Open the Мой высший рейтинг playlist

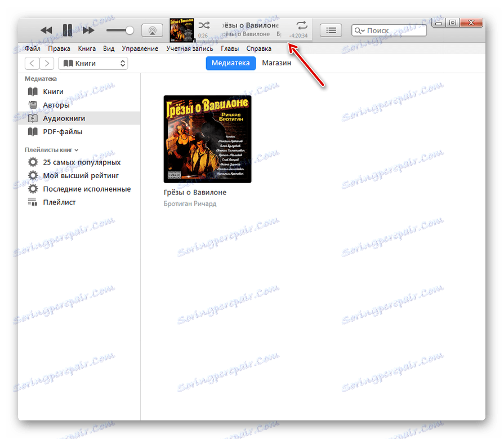(79, 176)
